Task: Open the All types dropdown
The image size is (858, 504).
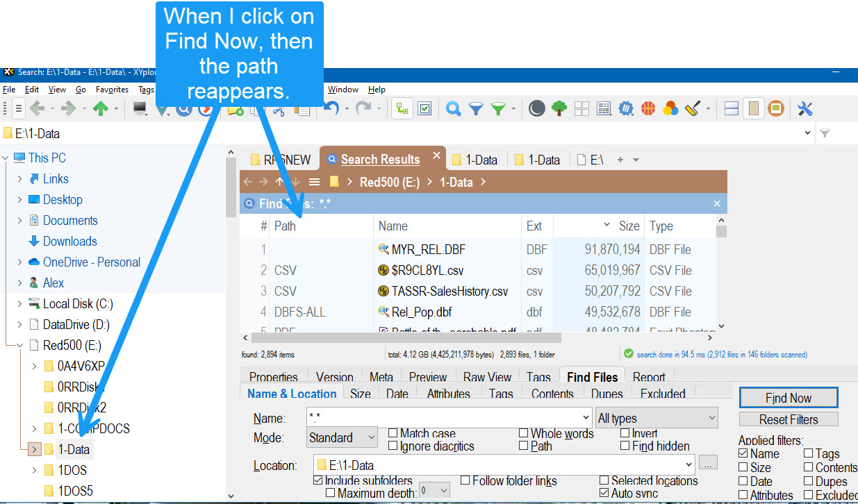Action: pos(656,418)
